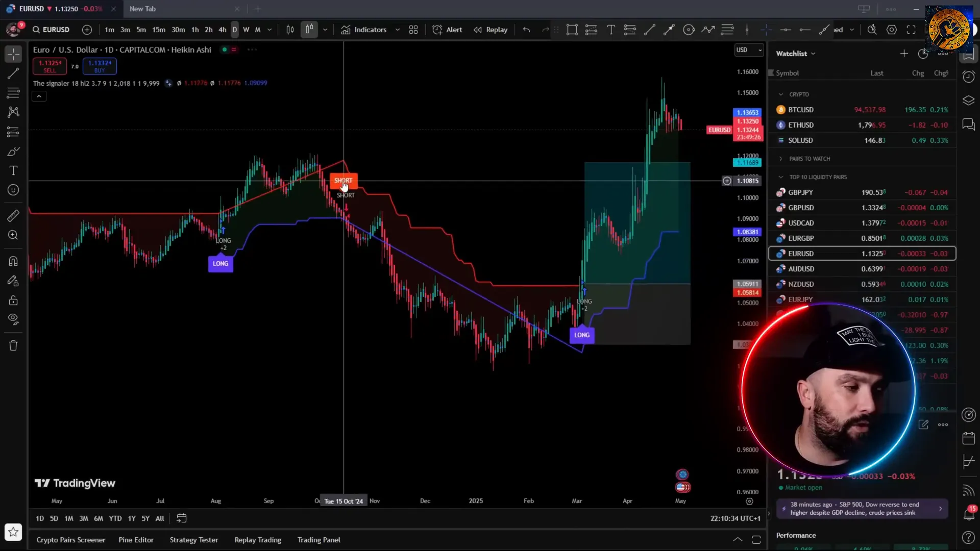The width and height of the screenshot is (980, 551).
Task: Open the USD currency dropdown
Action: [749, 50]
